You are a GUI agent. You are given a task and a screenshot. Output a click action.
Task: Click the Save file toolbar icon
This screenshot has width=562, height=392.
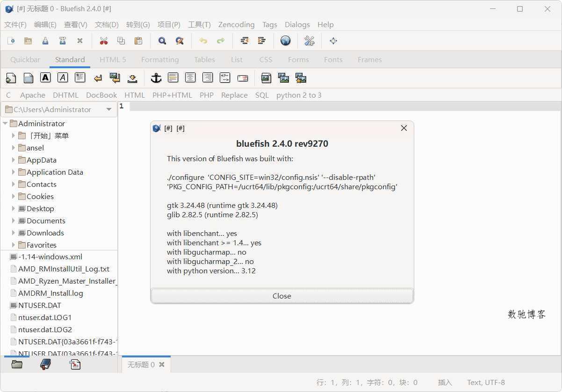[x=45, y=41]
